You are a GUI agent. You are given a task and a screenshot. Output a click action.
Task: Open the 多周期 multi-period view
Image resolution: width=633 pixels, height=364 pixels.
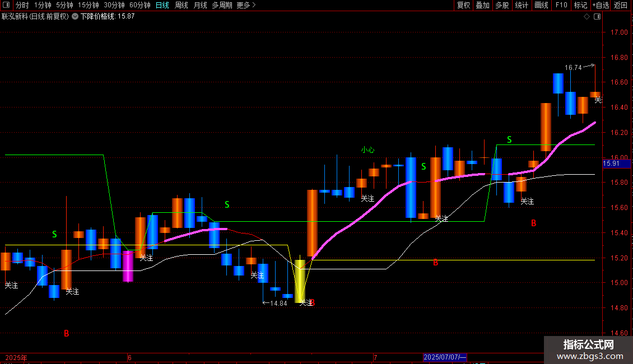[x=222, y=5]
